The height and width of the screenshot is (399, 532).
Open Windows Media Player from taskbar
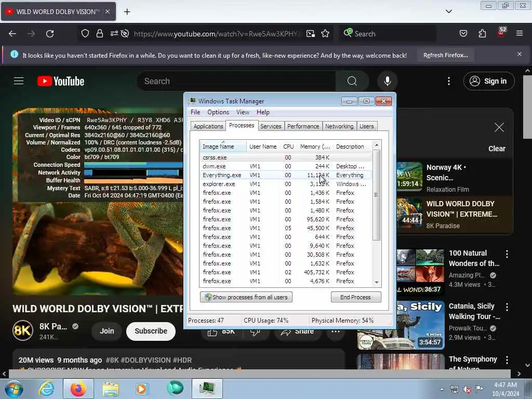(x=142, y=389)
